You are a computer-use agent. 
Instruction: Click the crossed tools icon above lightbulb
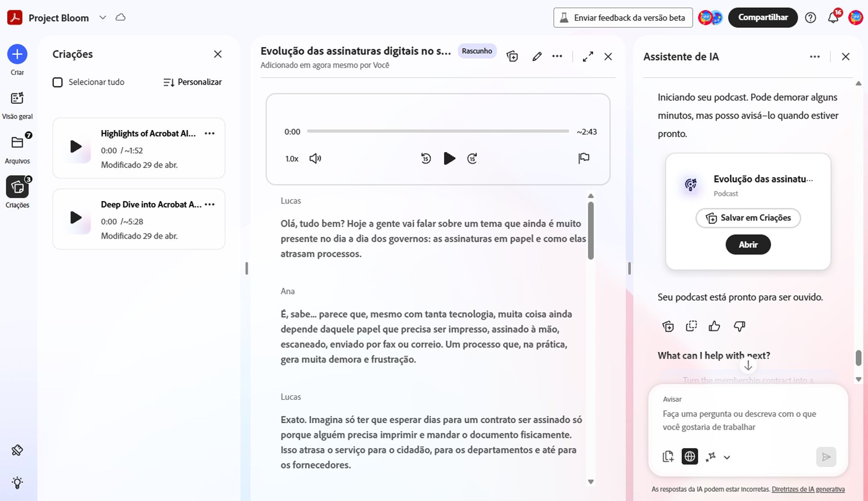[x=17, y=450]
